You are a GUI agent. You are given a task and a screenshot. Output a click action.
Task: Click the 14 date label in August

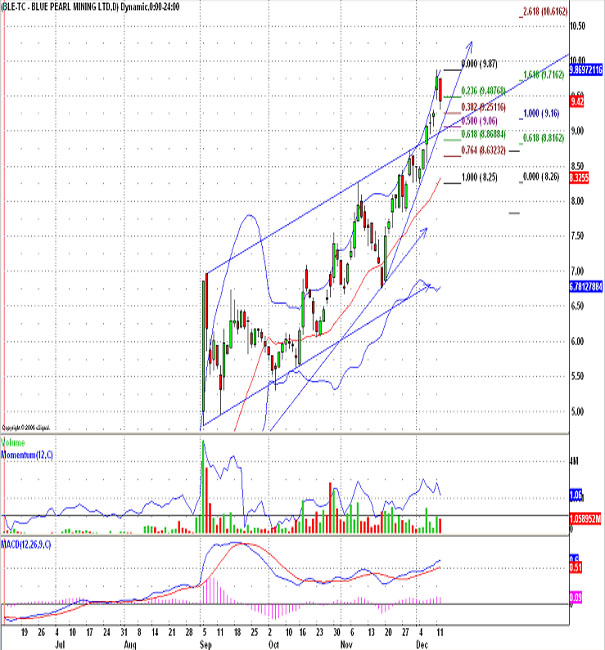[x=155, y=632]
